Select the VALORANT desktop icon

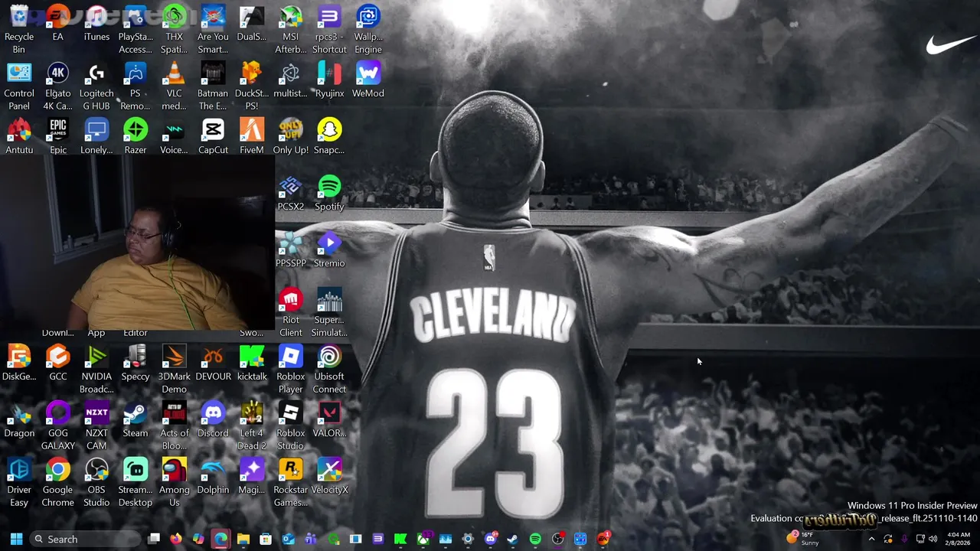[329, 419]
